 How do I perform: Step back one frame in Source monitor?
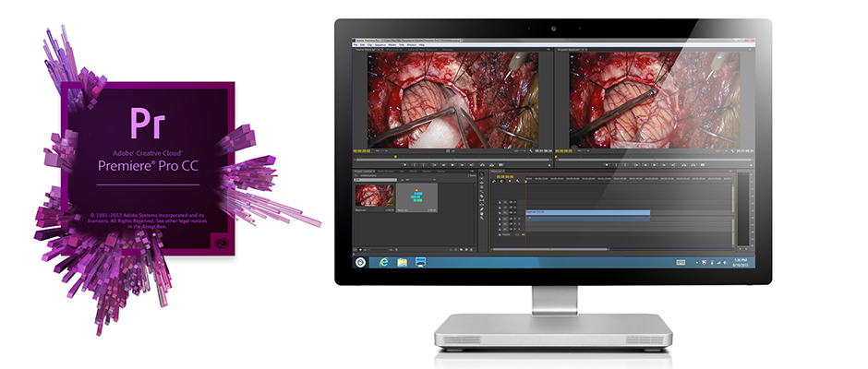click(x=443, y=165)
